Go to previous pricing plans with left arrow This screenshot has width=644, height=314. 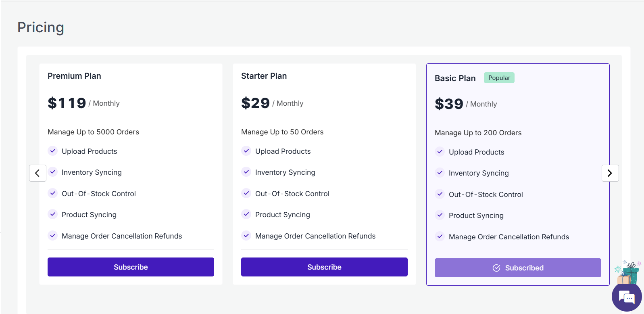[x=38, y=173]
